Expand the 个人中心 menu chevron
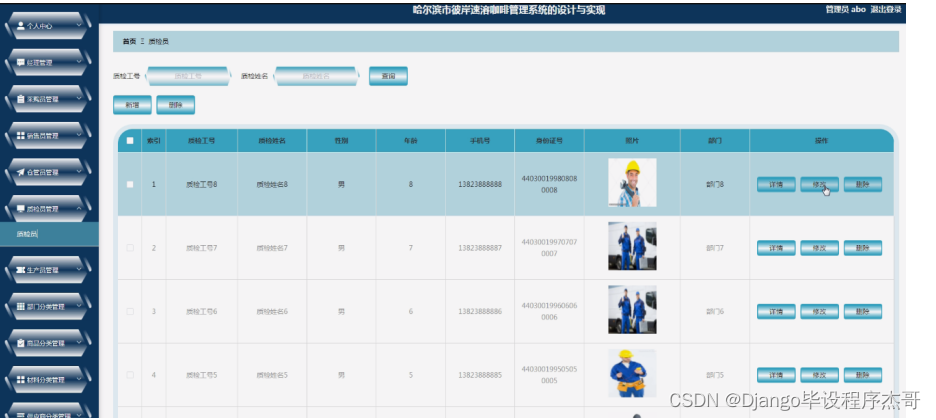Viewport: 936px width, 420px height. (x=79, y=26)
